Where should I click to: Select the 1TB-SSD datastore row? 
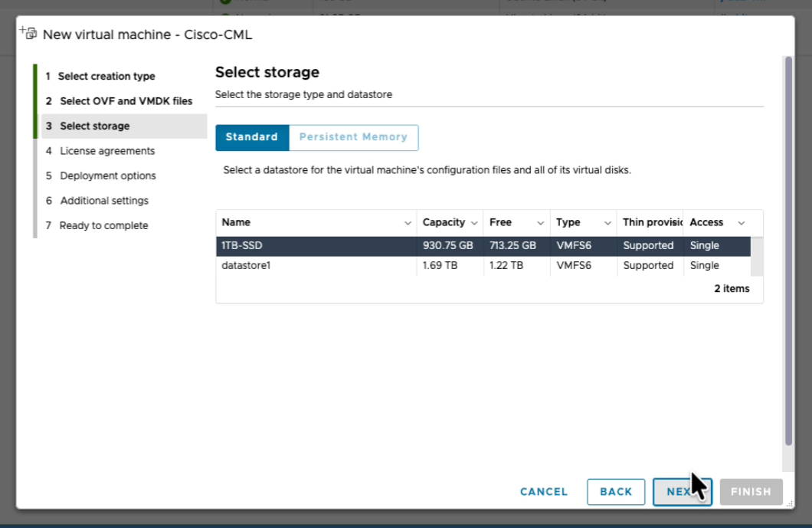click(x=483, y=246)
